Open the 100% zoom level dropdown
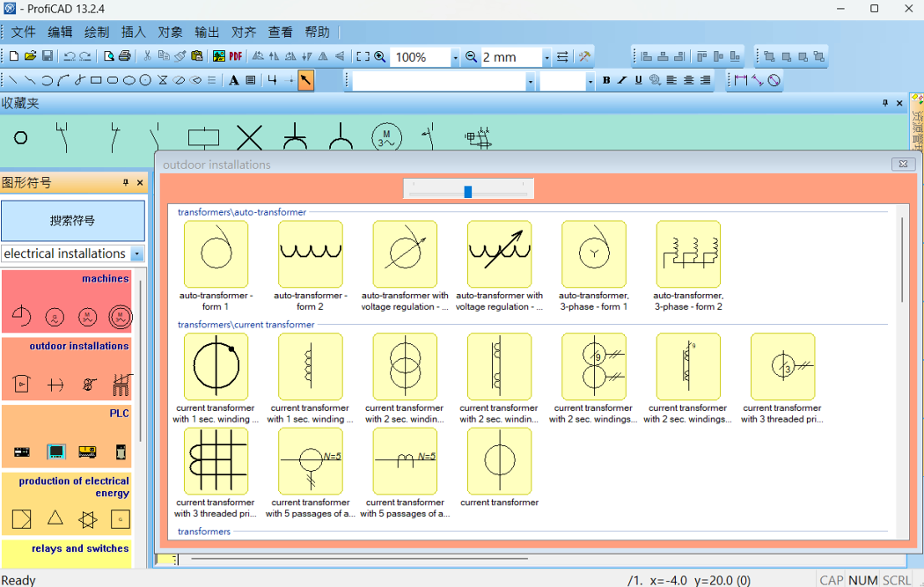This screenshot has height=587, width=924. click(455, 57)
